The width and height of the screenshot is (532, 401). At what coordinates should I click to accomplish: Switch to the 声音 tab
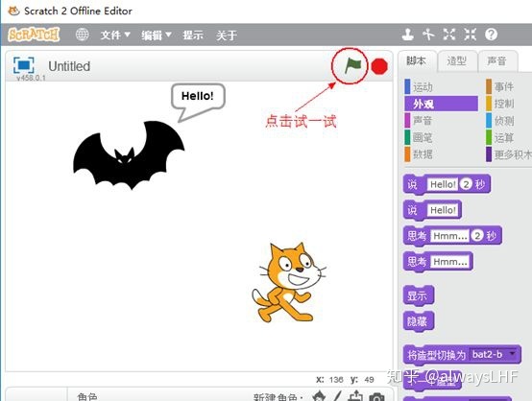pyautogui.click(x=497, y=61)
